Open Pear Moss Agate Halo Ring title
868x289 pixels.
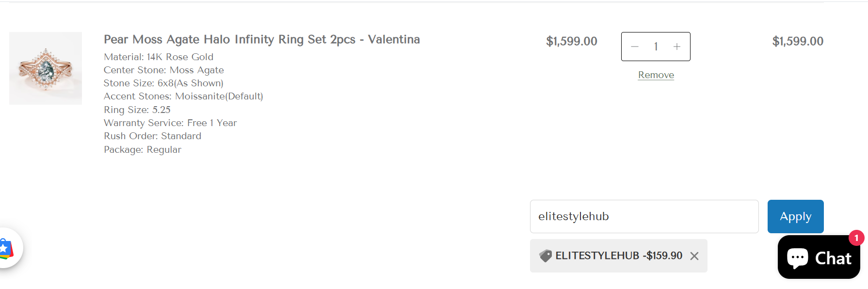(x=262, y=39)
